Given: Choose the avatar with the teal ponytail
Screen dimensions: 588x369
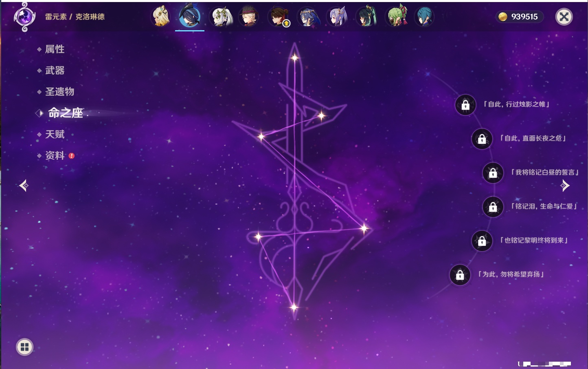Looking at the screenshot, I should point(367,17).
